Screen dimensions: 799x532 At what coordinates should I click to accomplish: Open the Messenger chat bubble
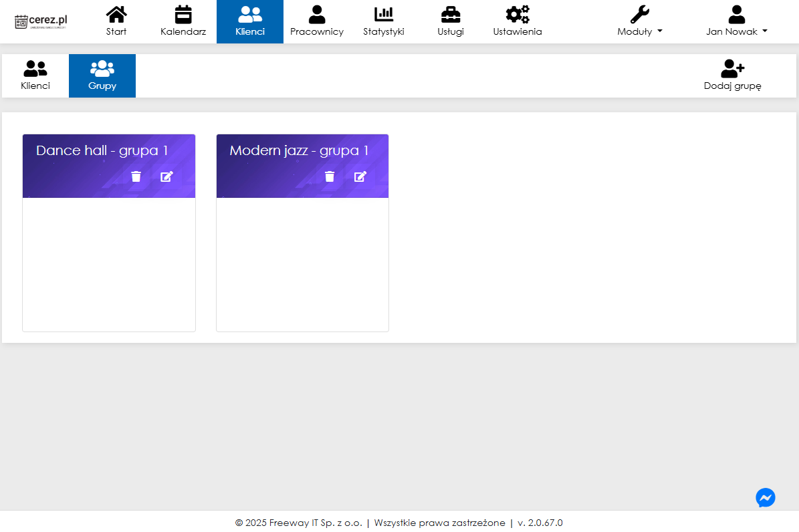pos(766,498)
